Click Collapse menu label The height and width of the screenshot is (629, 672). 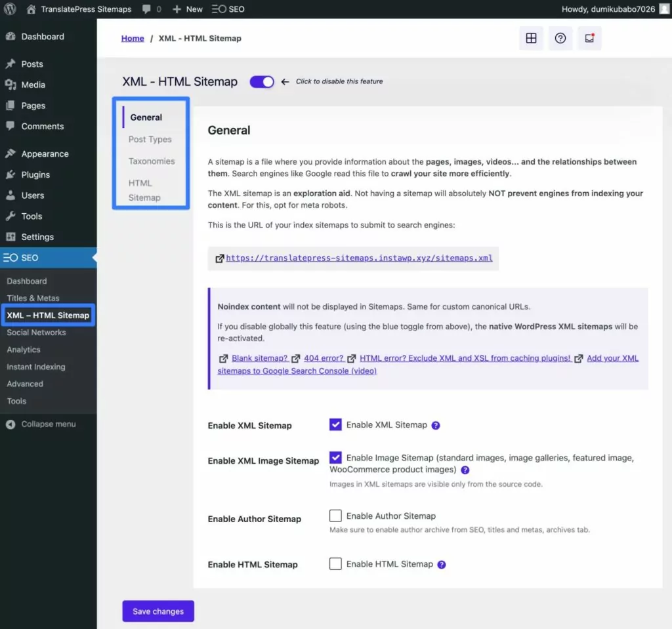(x=49, y=424)
